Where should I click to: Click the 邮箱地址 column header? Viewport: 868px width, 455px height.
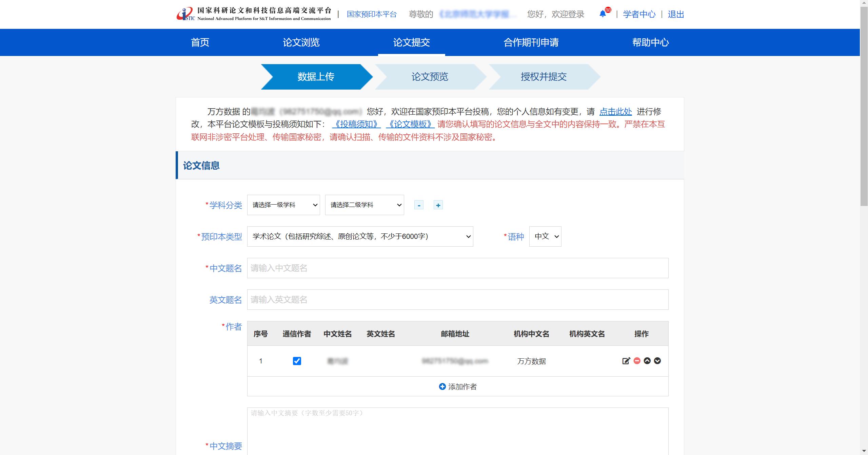[455, 334]
